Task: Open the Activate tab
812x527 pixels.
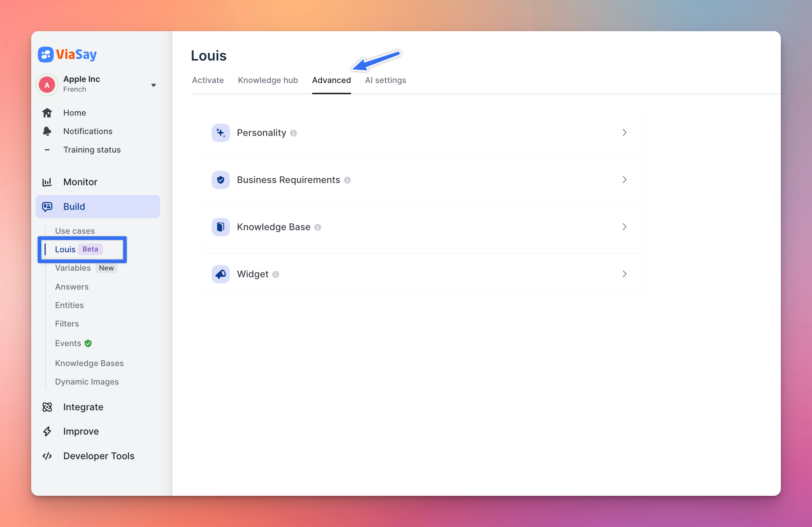Action: (208, 80)
